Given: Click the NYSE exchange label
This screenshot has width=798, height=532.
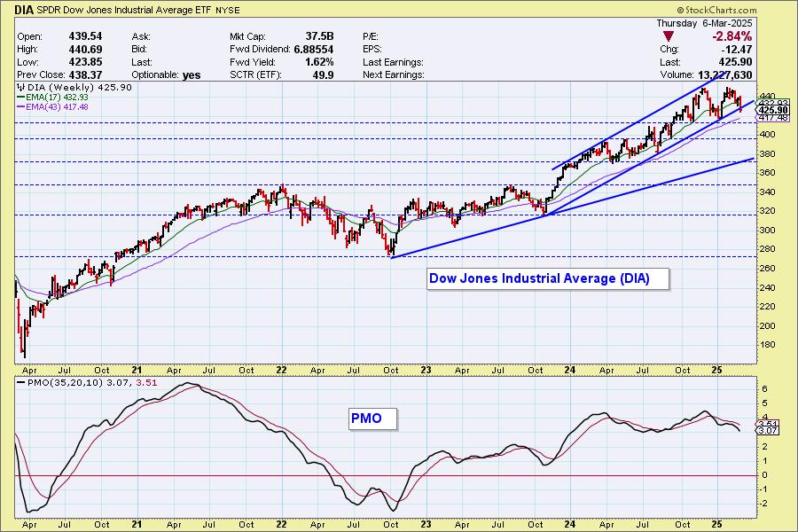Looking at the screenshot, I should point(228,10).
